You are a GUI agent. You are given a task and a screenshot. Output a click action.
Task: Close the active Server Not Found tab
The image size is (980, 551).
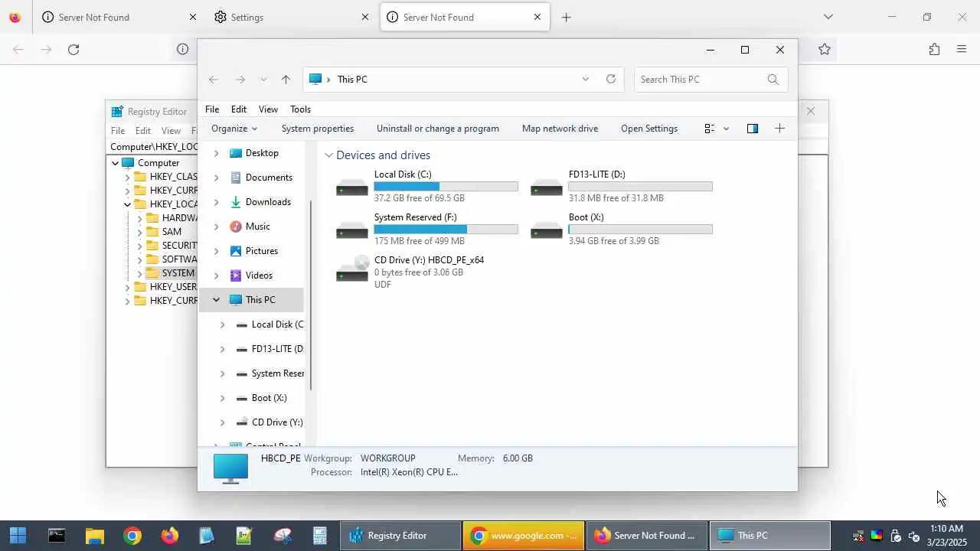pos(537,17)
